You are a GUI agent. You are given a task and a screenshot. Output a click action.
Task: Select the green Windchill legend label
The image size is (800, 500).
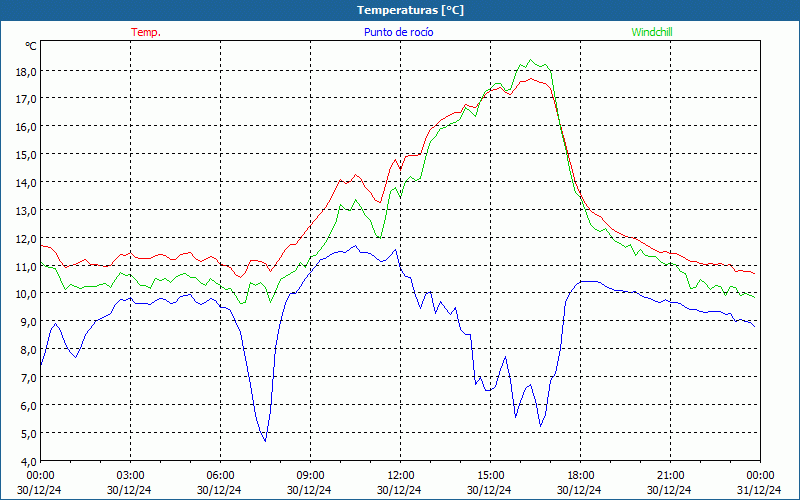pos(652,32)
